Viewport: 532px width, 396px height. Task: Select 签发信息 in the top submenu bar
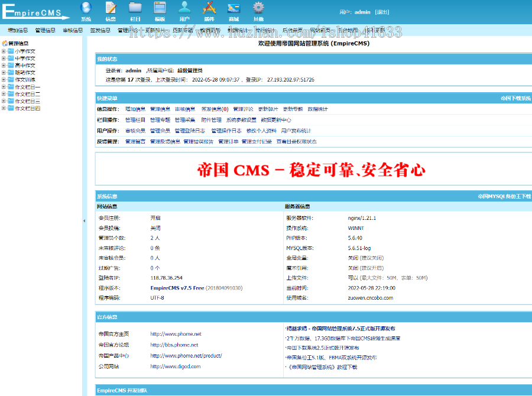(x=100, y=30)
